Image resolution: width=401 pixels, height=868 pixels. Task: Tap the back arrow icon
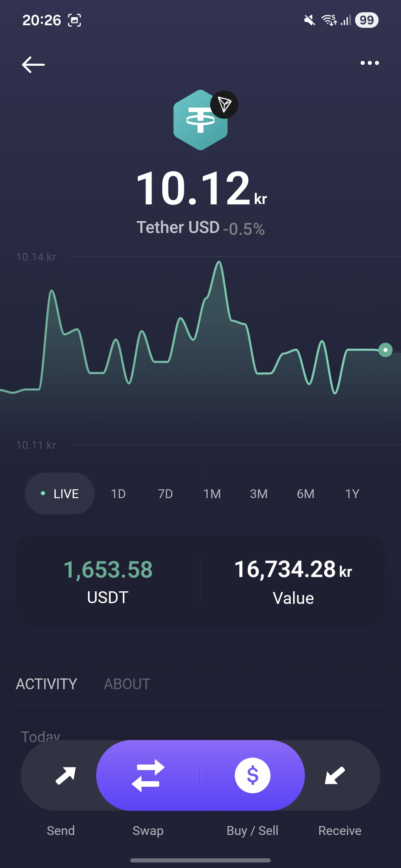(x=33, y=65)
